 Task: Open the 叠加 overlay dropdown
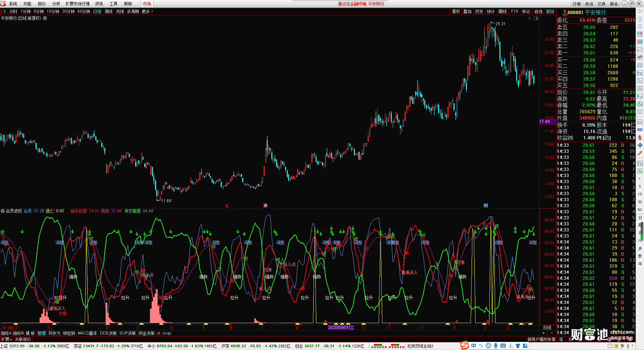point(468,11)
